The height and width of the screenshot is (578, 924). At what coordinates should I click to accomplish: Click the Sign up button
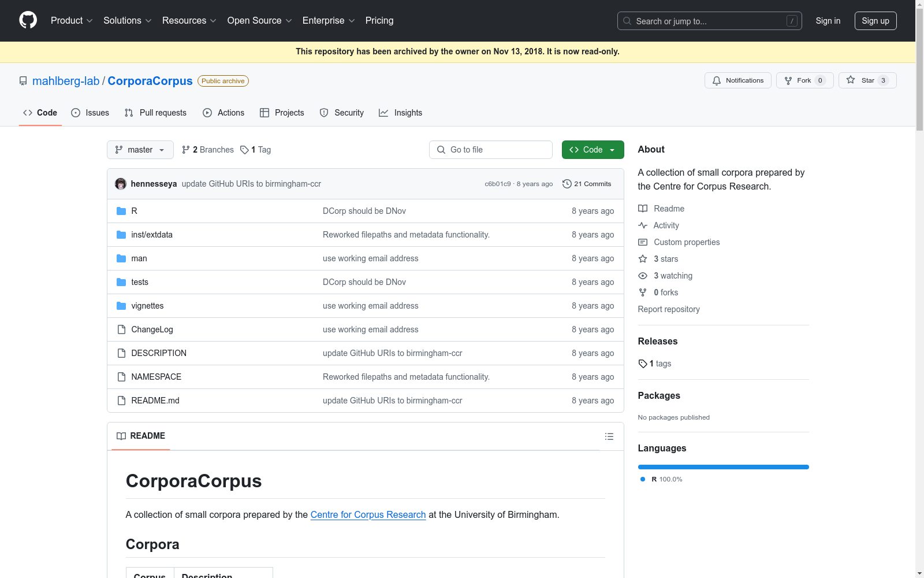[875, 21]
